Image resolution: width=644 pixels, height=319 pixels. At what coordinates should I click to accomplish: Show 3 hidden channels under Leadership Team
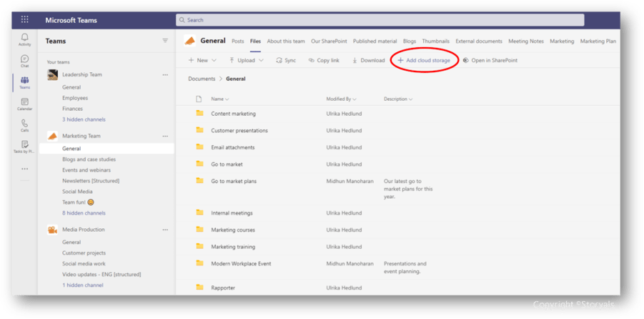tap(84, 119)
